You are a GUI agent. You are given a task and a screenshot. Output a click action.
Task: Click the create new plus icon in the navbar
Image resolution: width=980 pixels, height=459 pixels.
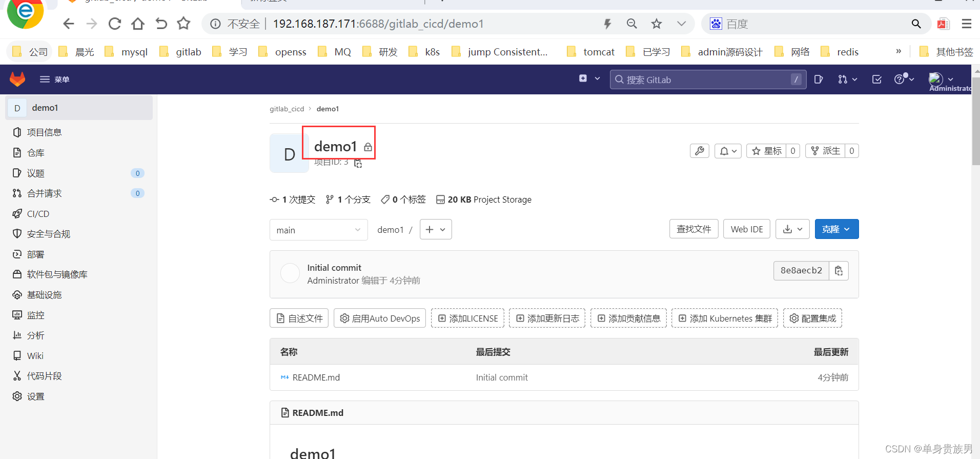(x=583, y=78)
